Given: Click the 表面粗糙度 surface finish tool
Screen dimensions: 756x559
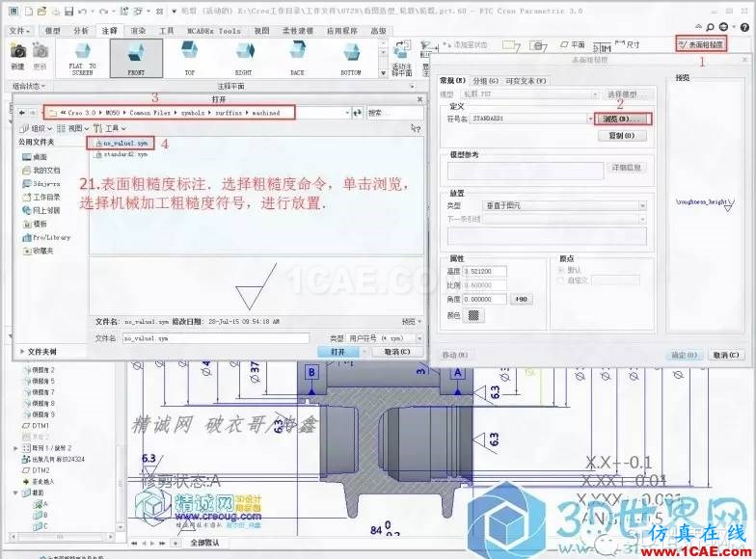Looking at the screenshot, I should point(701,44).
